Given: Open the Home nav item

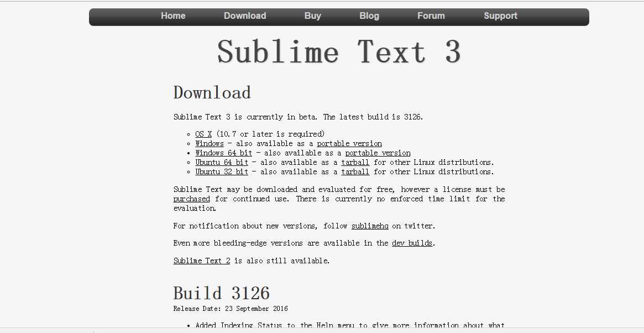Looking at the screenshot, I should 173,16.
